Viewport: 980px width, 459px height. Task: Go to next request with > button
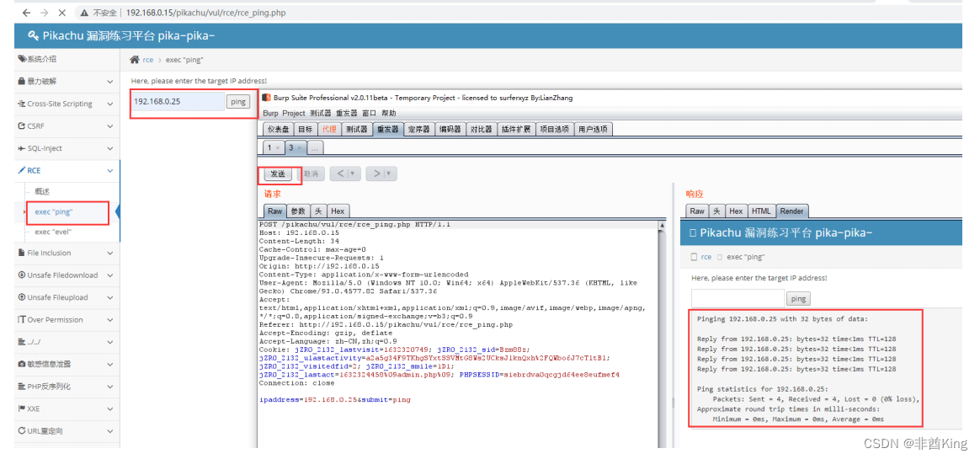[x=375, y=173]
